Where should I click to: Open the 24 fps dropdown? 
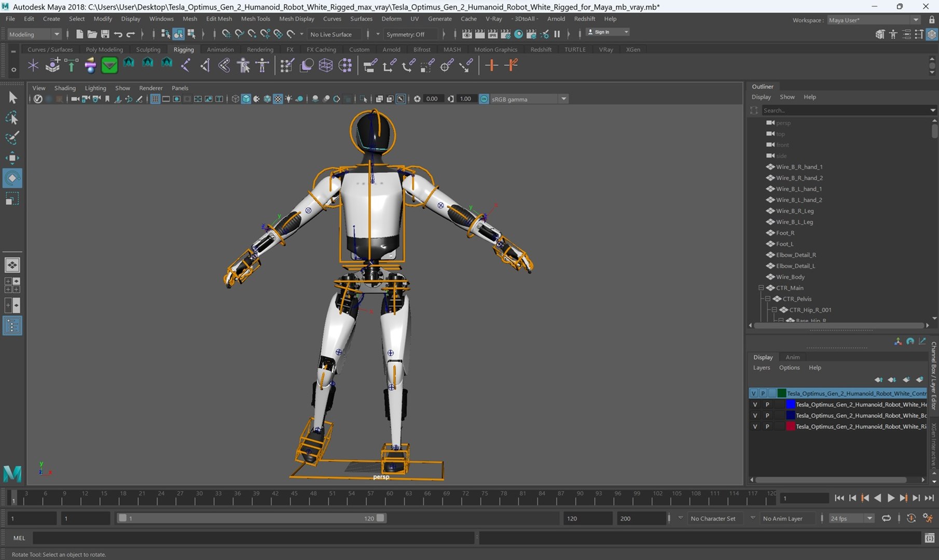[x=851, y=518]
